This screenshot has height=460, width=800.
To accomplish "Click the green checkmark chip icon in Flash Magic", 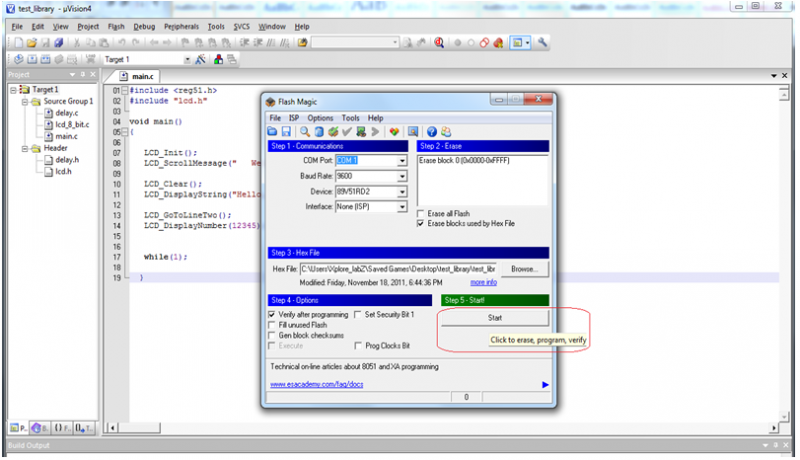I will [333, 132].
